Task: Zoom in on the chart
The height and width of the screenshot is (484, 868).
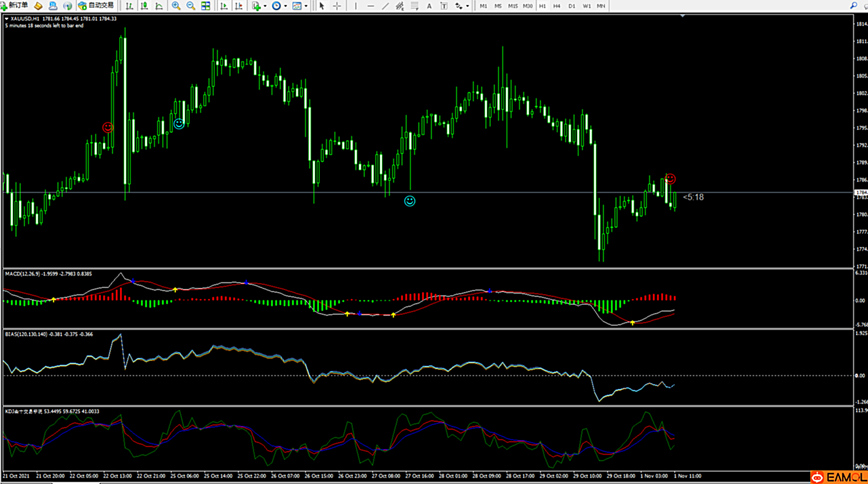Action: (x=176, y=6)
